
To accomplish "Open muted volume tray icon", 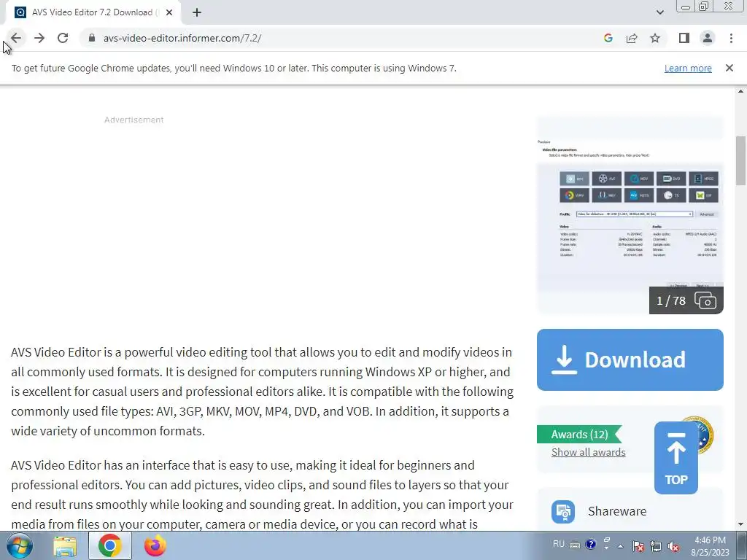I will coord(673,546).
